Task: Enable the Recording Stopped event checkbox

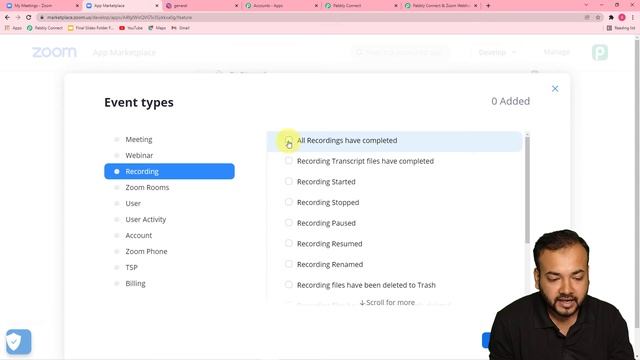Action: coord(289,202)
